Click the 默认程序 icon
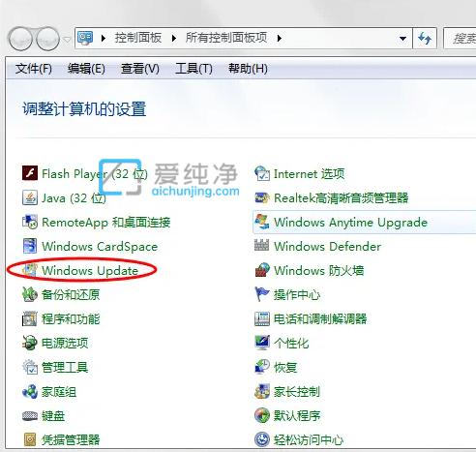Viewport: 476px width, 452px height. 262,415
